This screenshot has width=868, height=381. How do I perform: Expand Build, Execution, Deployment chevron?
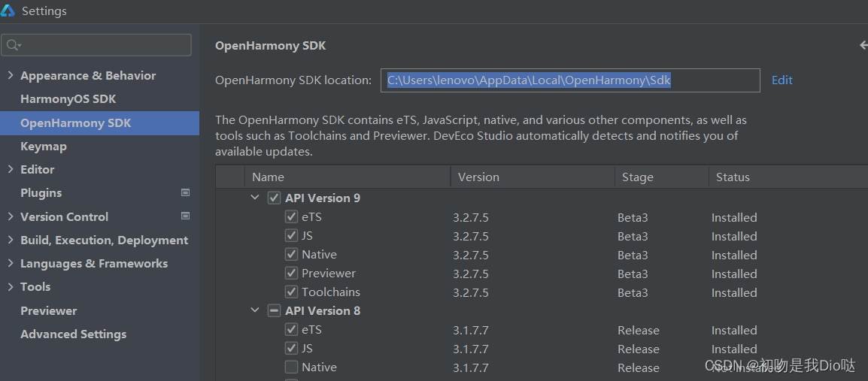[11, 240]
